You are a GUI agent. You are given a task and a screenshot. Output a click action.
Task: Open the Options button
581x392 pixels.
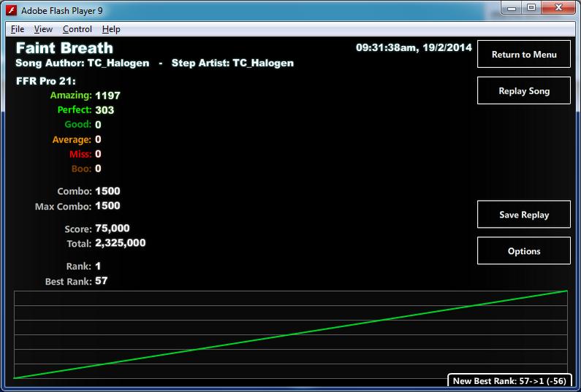(x=523, y=251)
